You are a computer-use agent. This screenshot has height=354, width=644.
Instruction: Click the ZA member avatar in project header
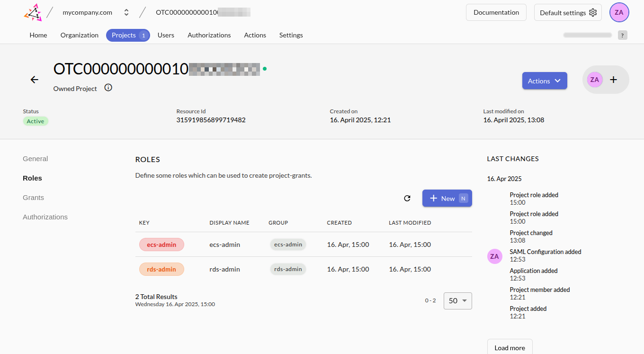[595, 80]
